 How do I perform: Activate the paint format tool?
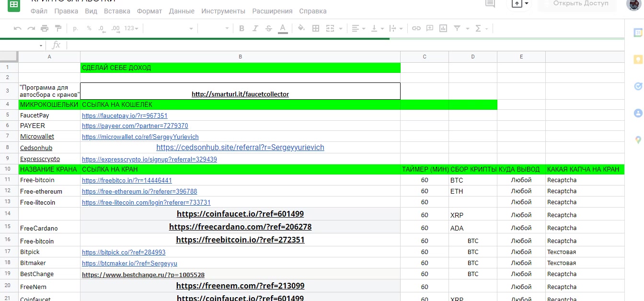[58, 29]
